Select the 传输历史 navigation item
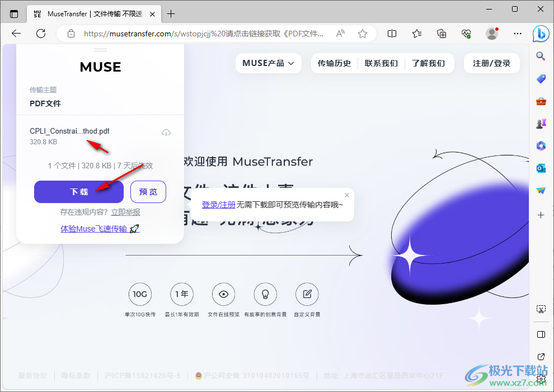The width and height of the screenshot is (554, 392). point(334,63)
